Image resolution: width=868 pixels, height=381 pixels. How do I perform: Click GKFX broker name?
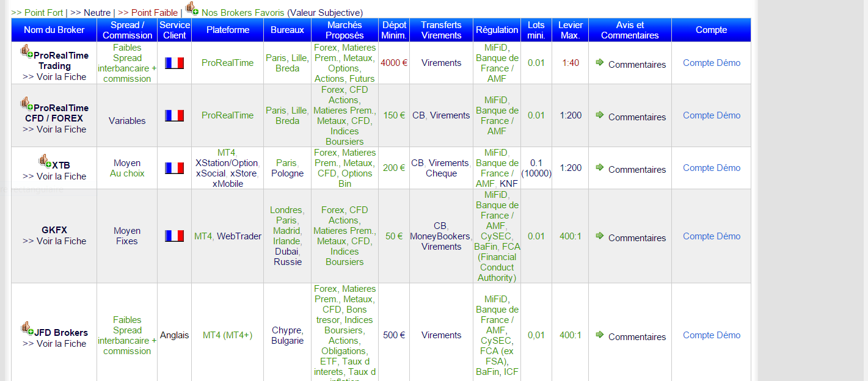pyautogui.click(x=54, y=231)
